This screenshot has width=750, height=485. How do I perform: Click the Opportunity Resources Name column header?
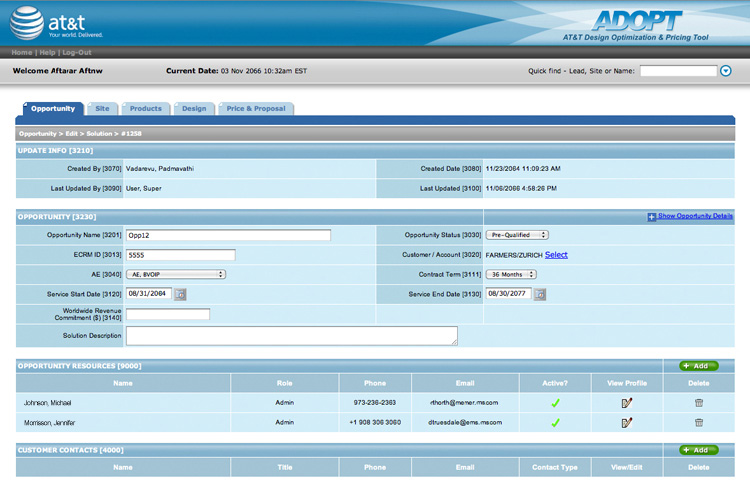point(123,383)
